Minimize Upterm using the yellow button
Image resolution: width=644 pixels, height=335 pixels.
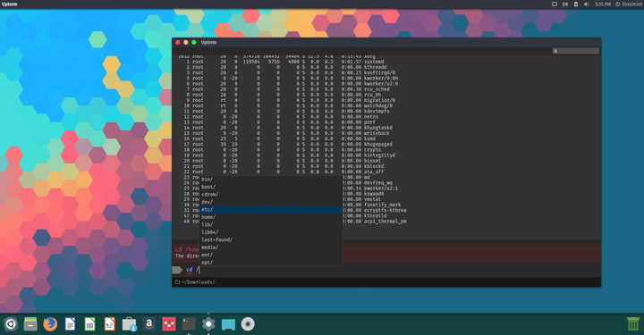[186, 42]
